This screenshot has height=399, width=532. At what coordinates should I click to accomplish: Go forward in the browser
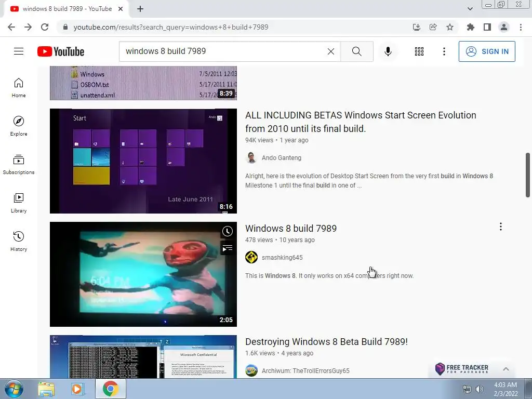pos(28,27)
